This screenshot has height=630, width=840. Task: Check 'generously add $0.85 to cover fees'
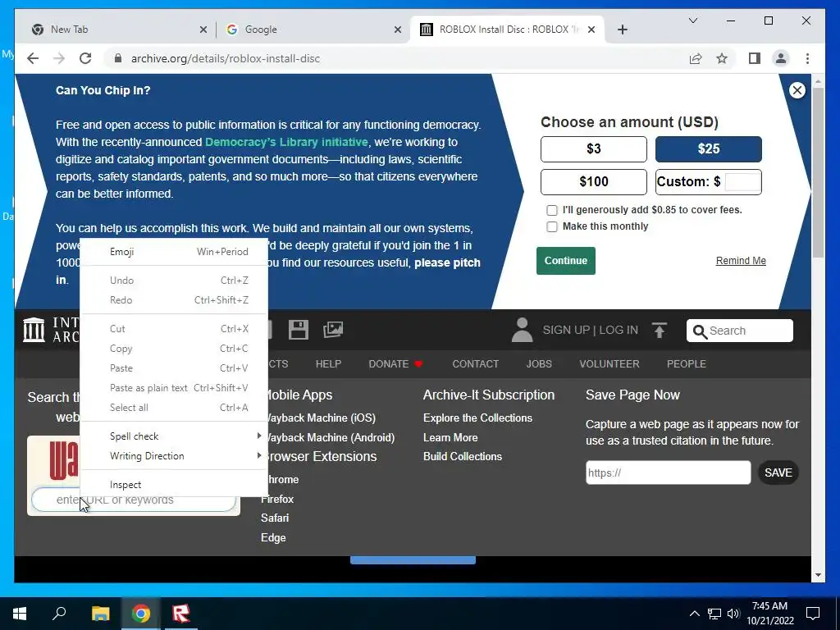pos(552,210)
